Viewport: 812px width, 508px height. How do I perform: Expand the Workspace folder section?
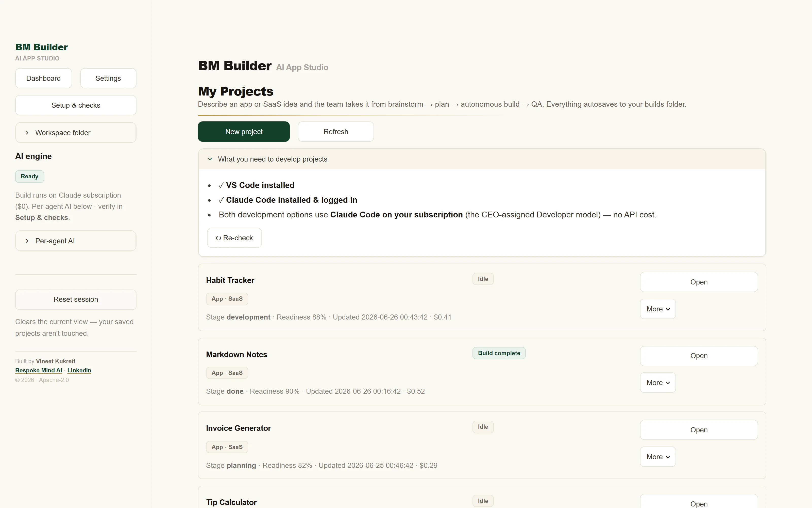[76, 133]
